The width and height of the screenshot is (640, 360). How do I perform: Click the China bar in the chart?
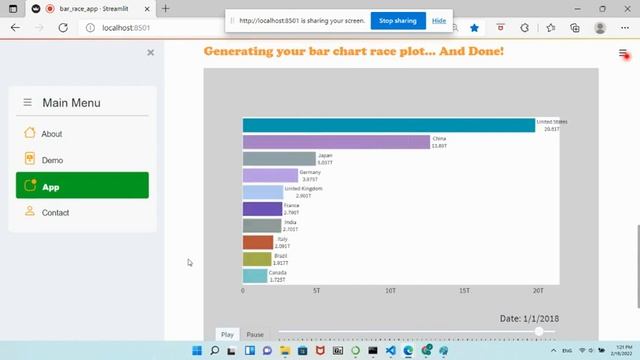336,142
